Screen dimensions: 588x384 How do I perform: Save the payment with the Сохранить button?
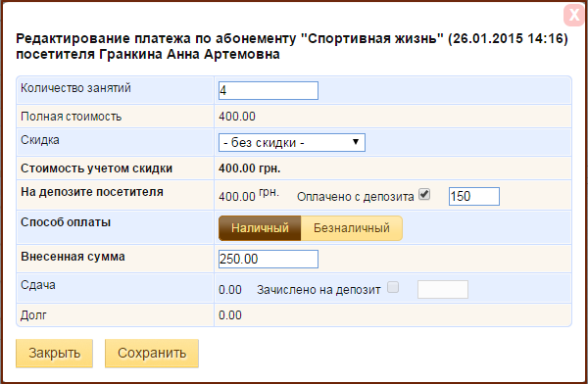(152, 354)
